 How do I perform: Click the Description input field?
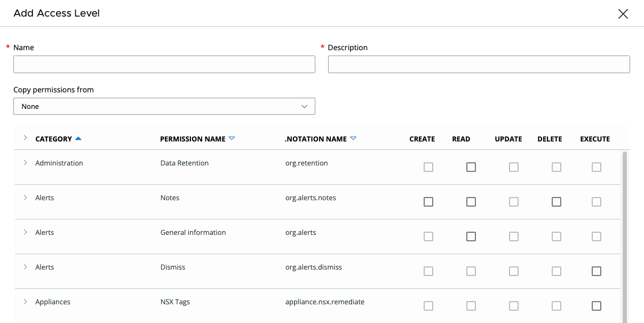(x=479, y=65)
